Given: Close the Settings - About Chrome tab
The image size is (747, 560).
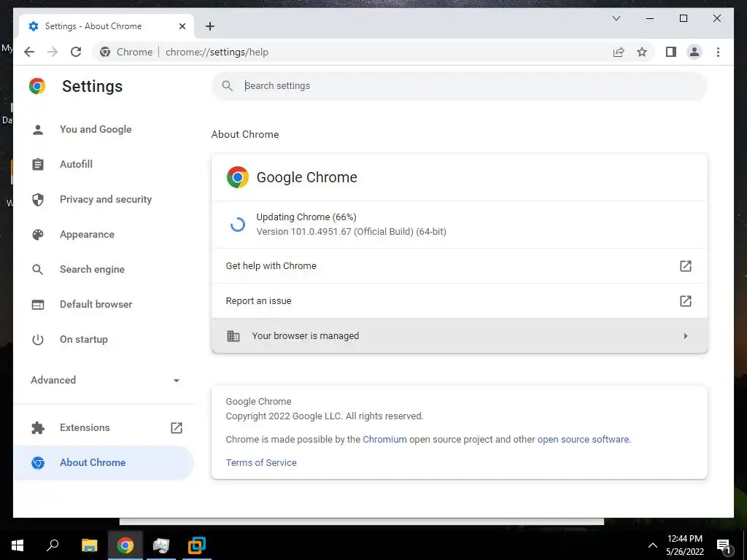Looking at the screenshot, I should 182,26.
